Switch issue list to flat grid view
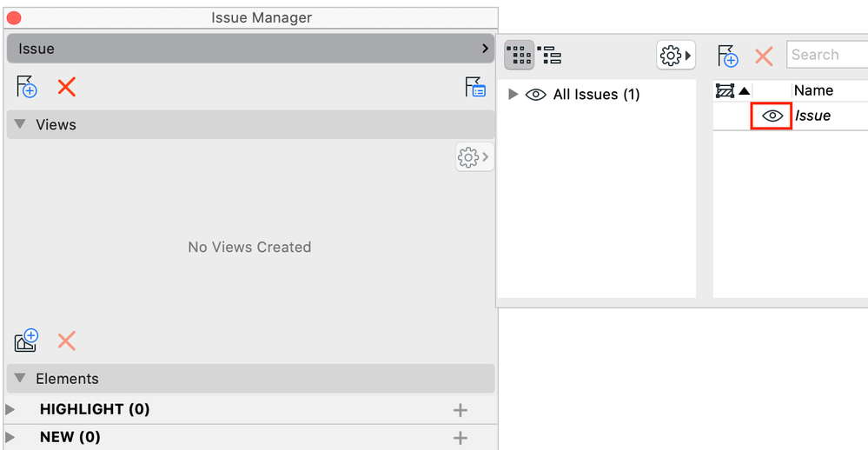This screenshot has height=450, width=868. (519, 56)
